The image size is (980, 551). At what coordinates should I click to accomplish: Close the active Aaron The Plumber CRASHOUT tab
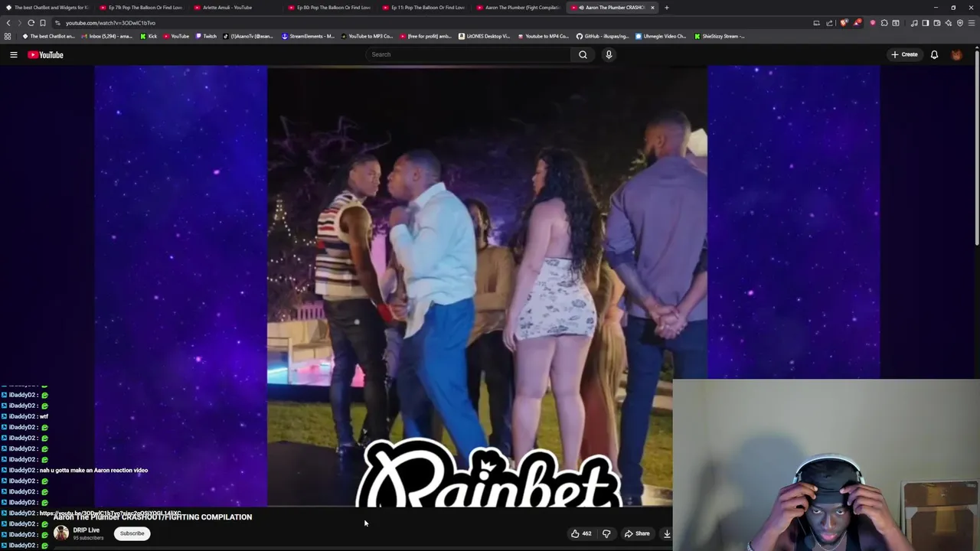click(x=652, y=8)
